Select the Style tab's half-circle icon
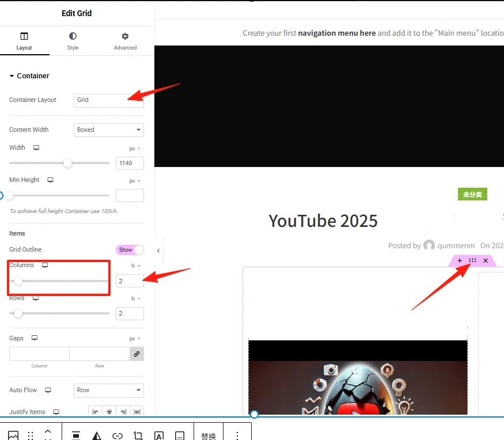Image resolution: width=504 pixels, height=440 pixels. 73,36
